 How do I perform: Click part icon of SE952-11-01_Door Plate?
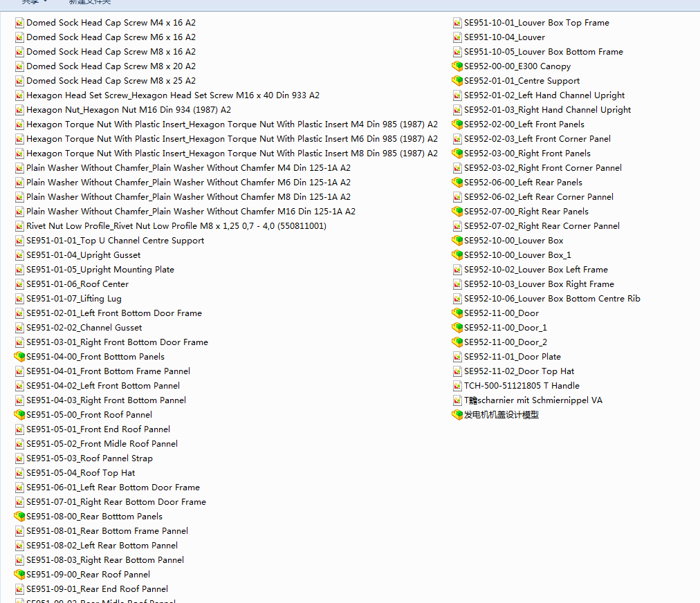458,357
